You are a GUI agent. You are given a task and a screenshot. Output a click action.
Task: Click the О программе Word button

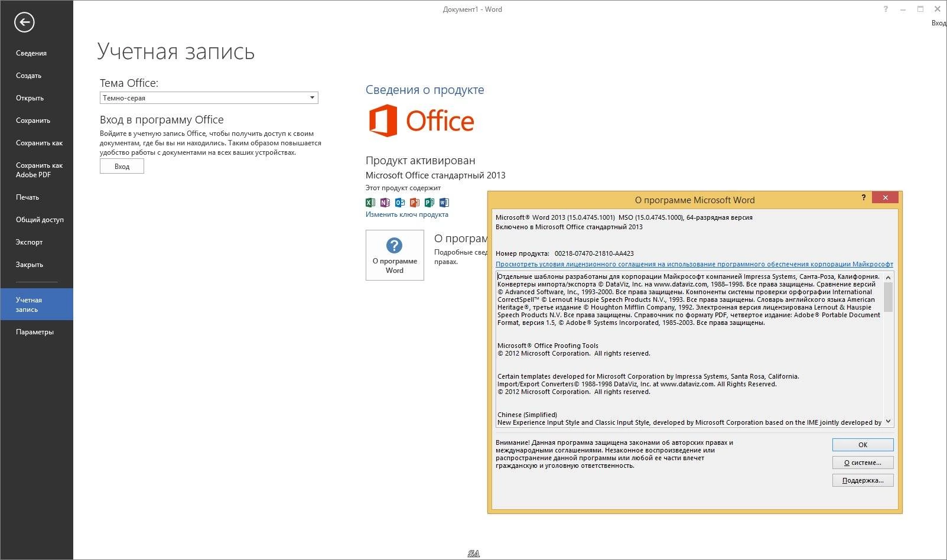click(x=395, y=255)
